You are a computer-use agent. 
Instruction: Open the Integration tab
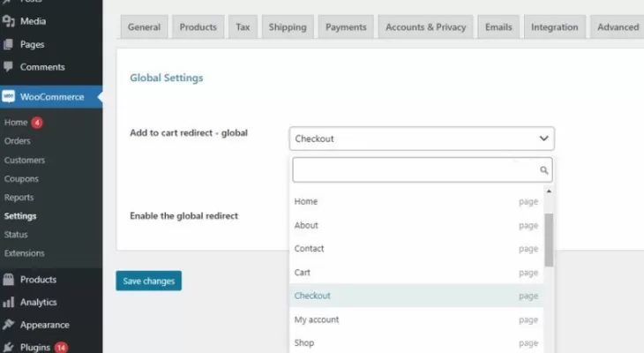point(555,27)
